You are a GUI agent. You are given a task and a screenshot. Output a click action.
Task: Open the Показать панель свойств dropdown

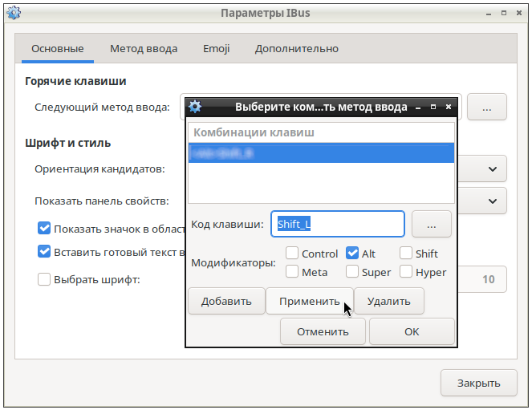491,201
